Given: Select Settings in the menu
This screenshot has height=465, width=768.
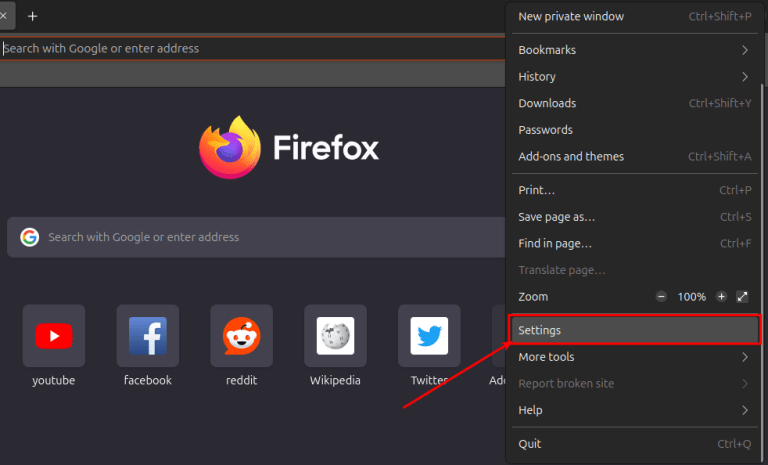Looking at the screenshot, I should tap(634, 330).
